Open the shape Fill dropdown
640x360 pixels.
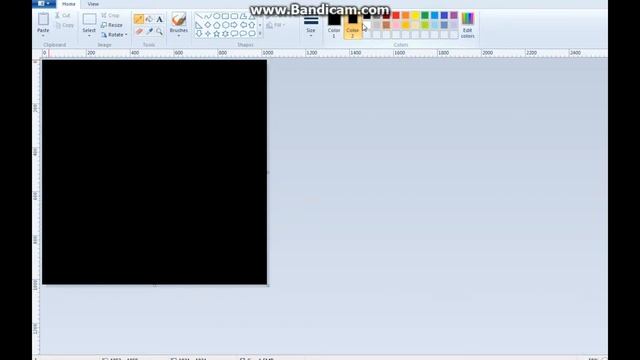(x=276, y=25)
